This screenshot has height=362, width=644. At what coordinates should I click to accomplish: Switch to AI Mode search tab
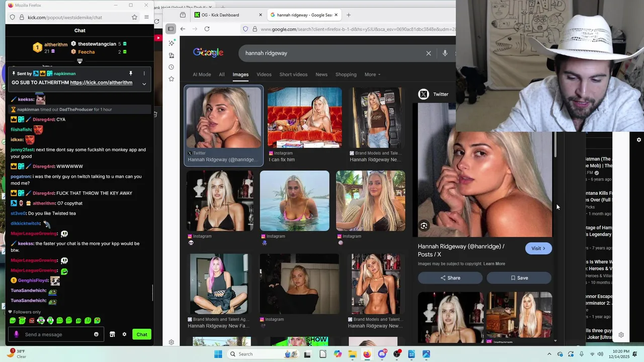[202, 74]
